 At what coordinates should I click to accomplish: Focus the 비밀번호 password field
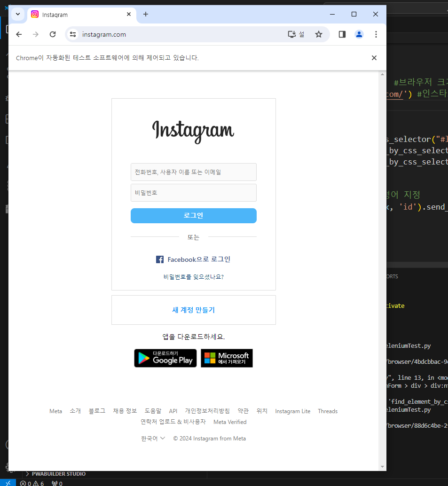click(194, 193)
